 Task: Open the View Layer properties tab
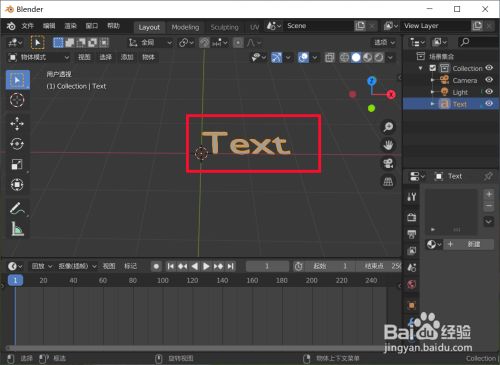(412, 251)
